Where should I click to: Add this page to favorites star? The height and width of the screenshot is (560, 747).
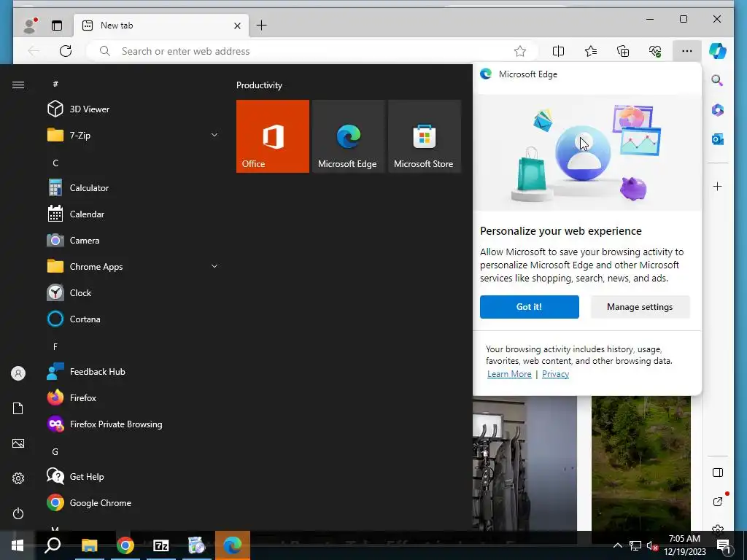coord(519,51)
